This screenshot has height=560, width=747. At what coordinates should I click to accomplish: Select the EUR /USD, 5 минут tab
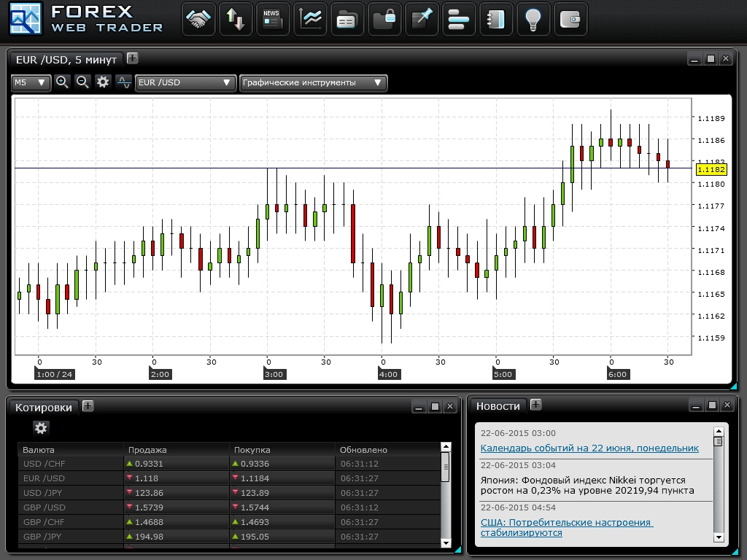pyautogui.click(x=66, y=59)
